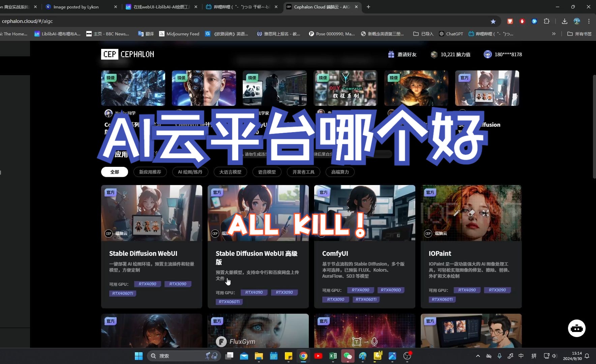This screenshot has width=596, height=364.
Task: Click the red shield extension icon
Action: 522,21
